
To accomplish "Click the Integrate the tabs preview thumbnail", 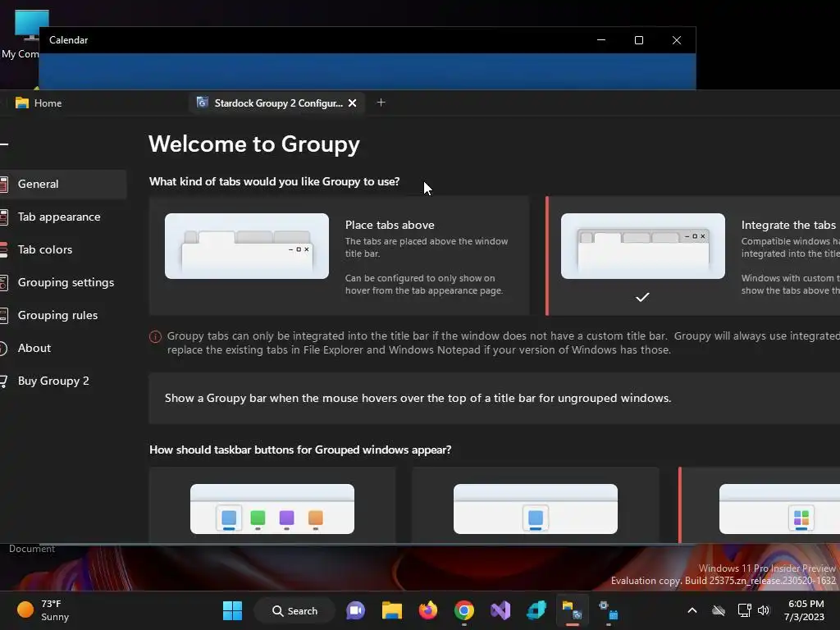I will point(643,246).
